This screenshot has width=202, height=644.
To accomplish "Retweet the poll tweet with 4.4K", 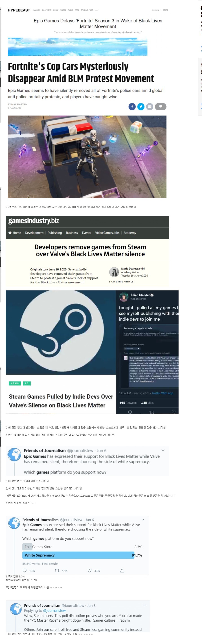I will click(57, 570).
